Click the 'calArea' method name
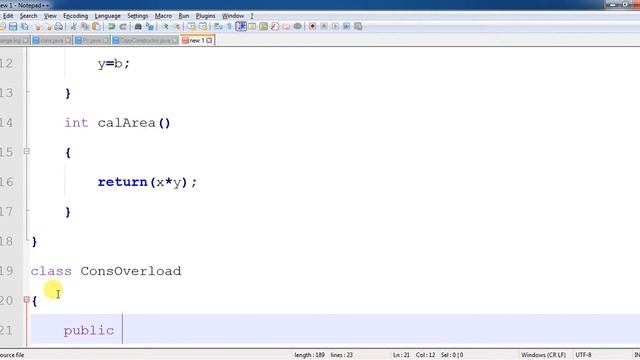The width and height of the screenshot is (640, 360). [x=126, y=122]
